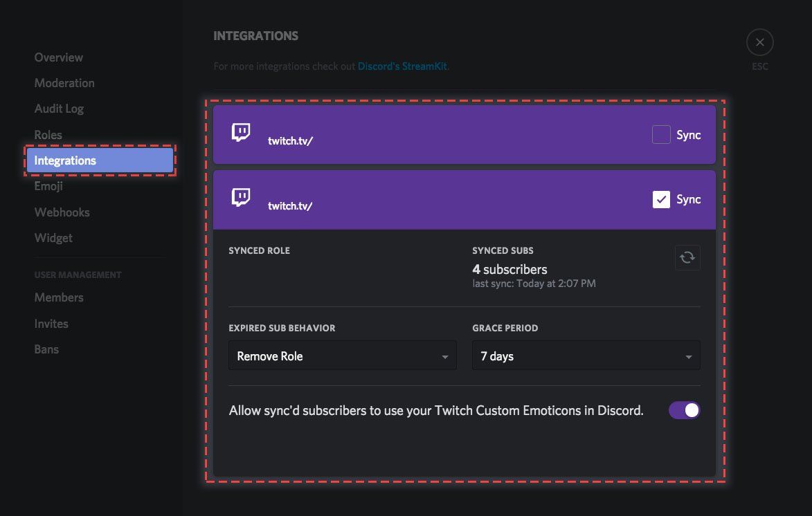Select the Audit Log section
The height and width of the screenshot is (516, 812).
[59, 109]
